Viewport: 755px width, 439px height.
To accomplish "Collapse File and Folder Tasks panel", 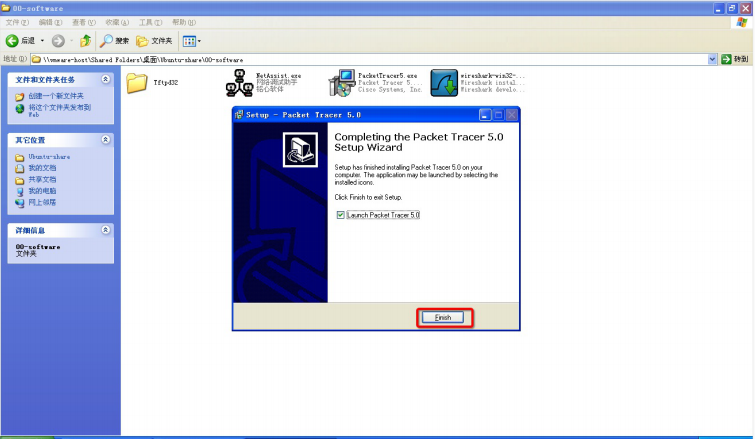I will (x=105, y=79).
